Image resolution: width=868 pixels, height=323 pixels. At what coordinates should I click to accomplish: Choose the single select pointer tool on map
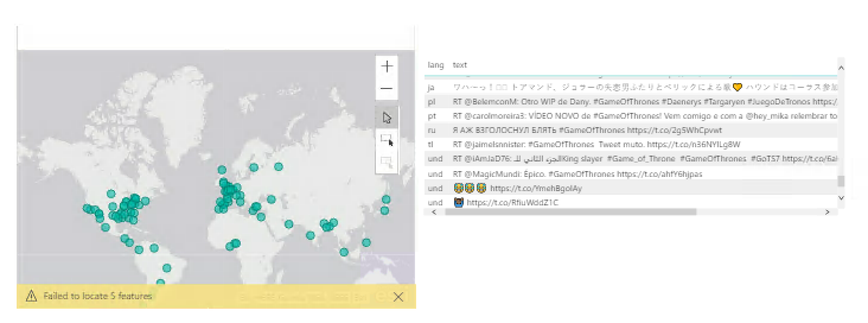pyautogui.click(x=387, y=118)
